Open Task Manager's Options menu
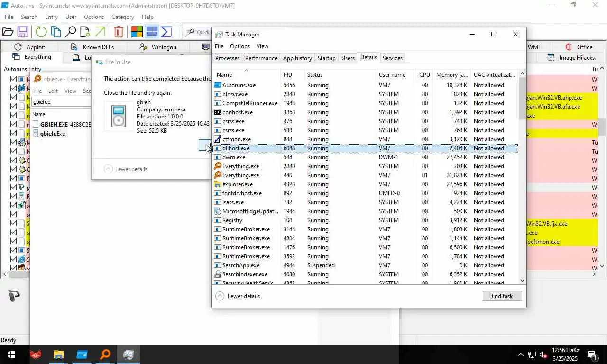The width and height of the screenshot is (607, 364). (x=240, y=46)
